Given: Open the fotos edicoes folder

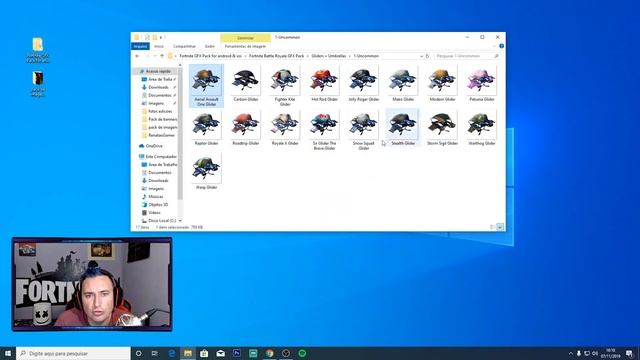Looking at the screenshot, I should tap(160, 111).
